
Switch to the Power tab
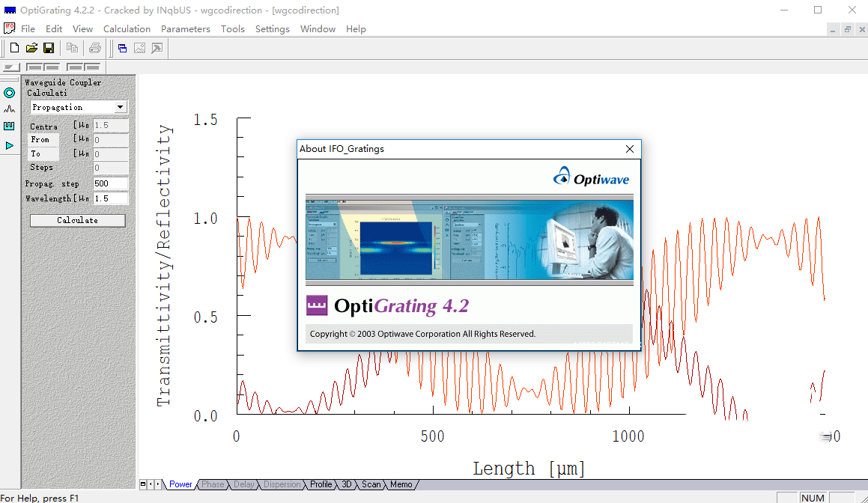coord(180,484)
